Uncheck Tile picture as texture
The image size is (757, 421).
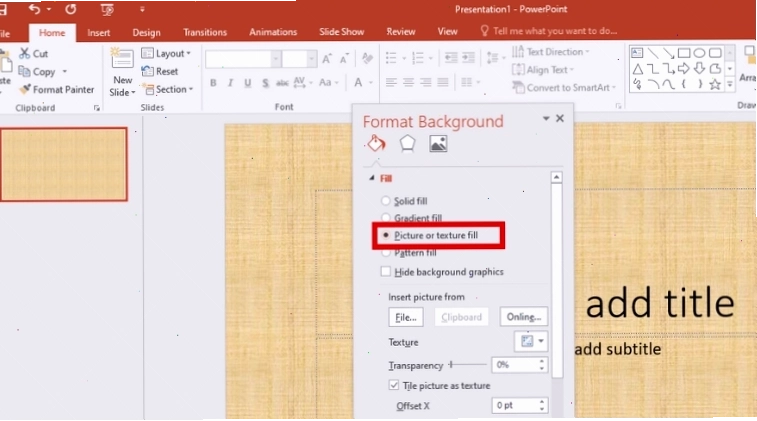point(393,385)
